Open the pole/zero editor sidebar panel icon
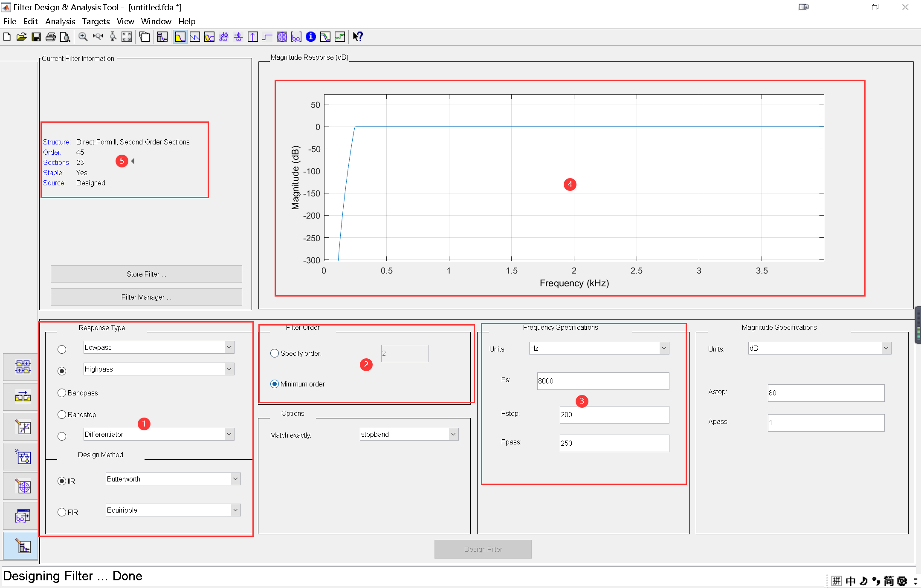The image size is (921, 588). click(x=23, y=487)
